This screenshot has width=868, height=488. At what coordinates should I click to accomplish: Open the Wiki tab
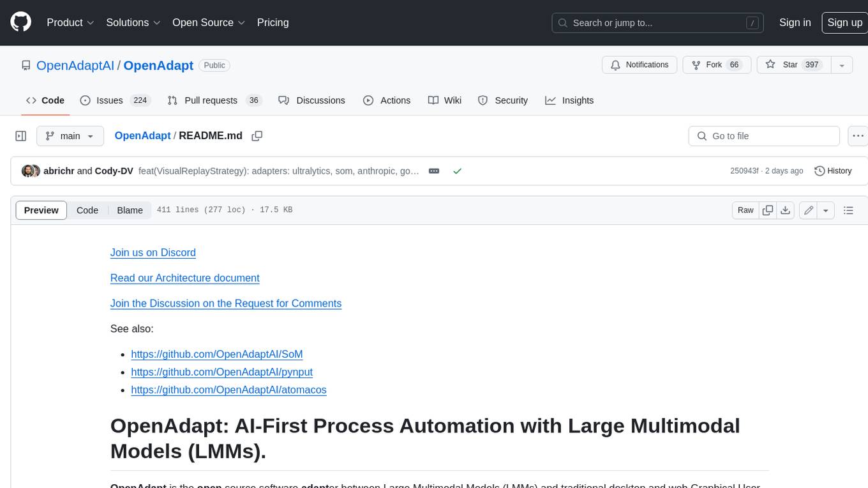point(444,100)
